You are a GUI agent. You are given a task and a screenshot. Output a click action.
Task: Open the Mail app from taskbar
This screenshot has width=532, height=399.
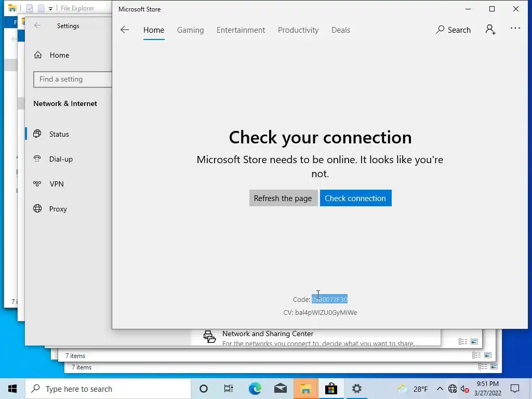click(x=280, y=389)
